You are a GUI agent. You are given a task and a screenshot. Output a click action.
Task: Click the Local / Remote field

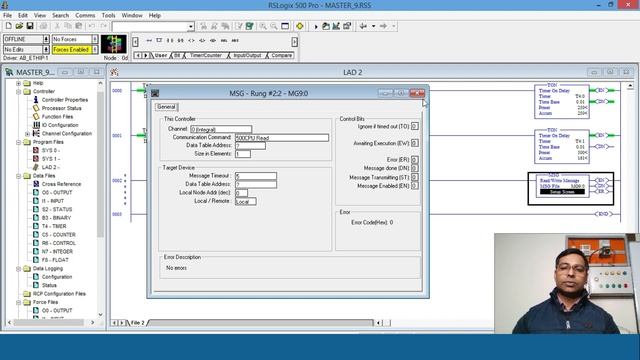tap(245, 202)
